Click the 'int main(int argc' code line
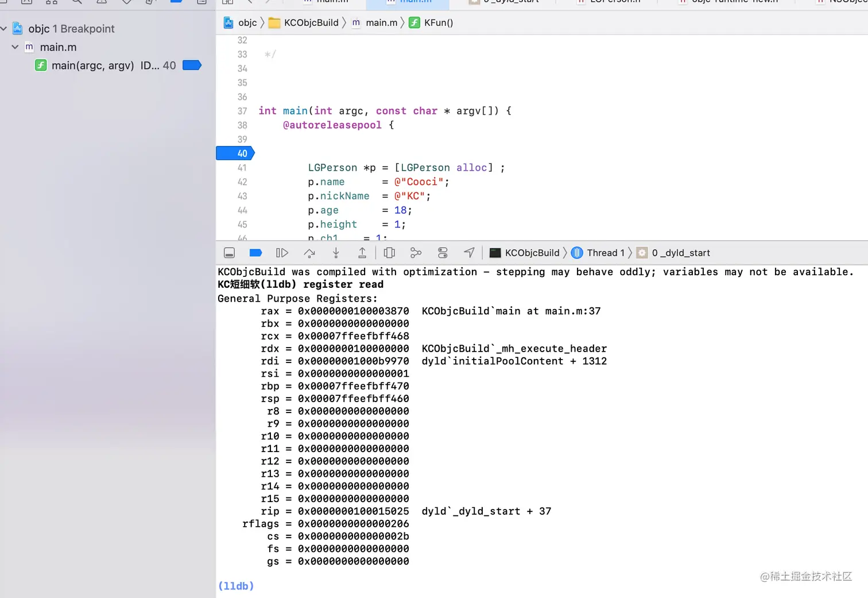 click(x=385, y=111)
